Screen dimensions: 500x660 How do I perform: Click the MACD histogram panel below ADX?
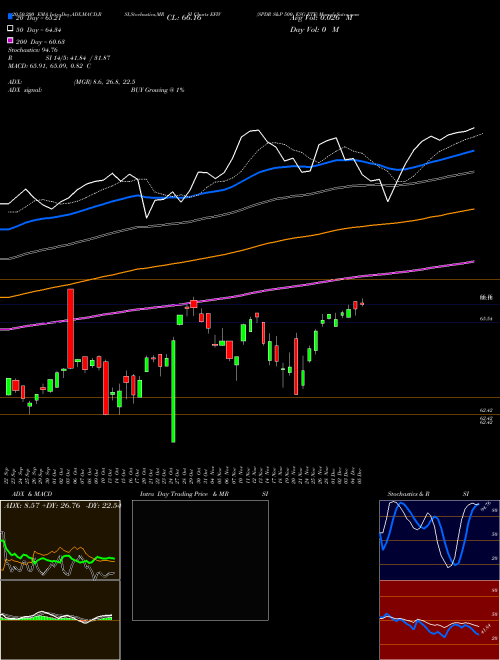click(x=60, y=620)
